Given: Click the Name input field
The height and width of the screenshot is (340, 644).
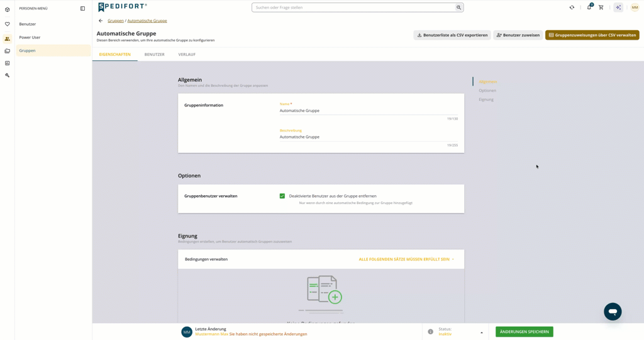Looking at the screenshot, I should tap(369, 111).
